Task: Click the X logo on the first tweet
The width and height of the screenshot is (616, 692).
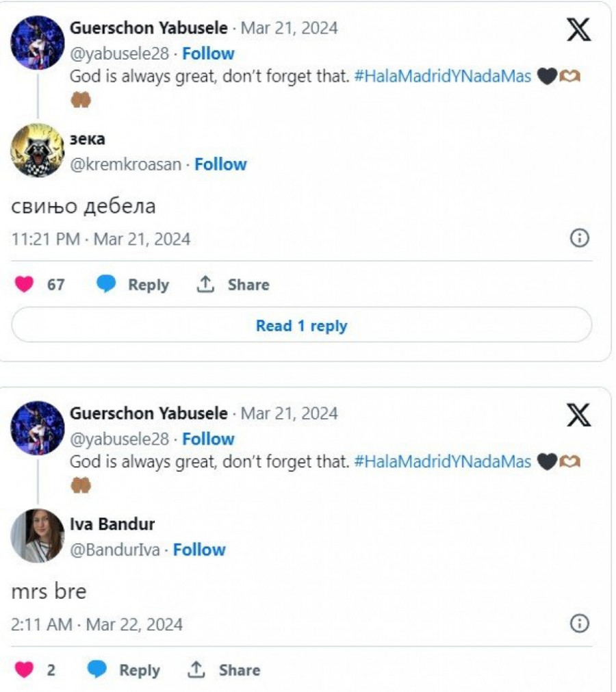Action: pyautogui.click(x=579, y=29)
